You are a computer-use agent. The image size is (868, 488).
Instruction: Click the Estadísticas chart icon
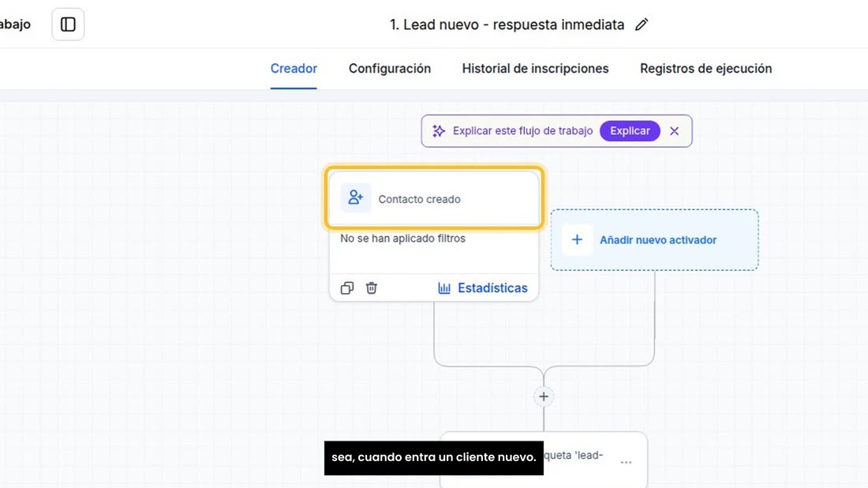click(x=444, y=288)
